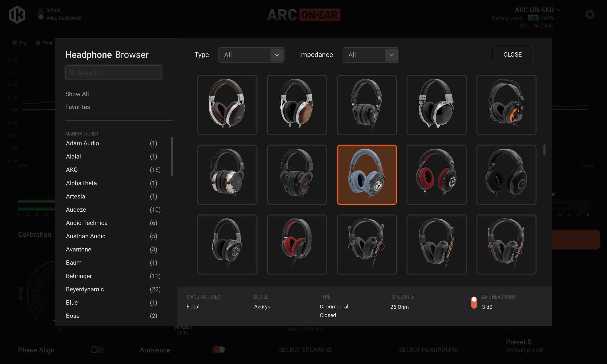The image size is (607, 364).
Task: Select the headphone with orange ear cup
Action: tap(506, 105)
